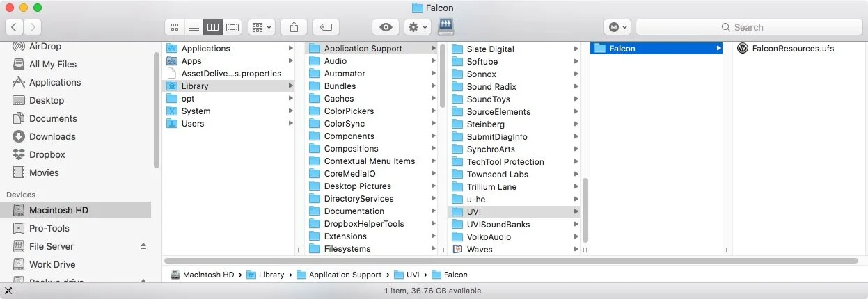Screen dimensions: 868x299
Task: Open the opt folder
Action: 187,99
